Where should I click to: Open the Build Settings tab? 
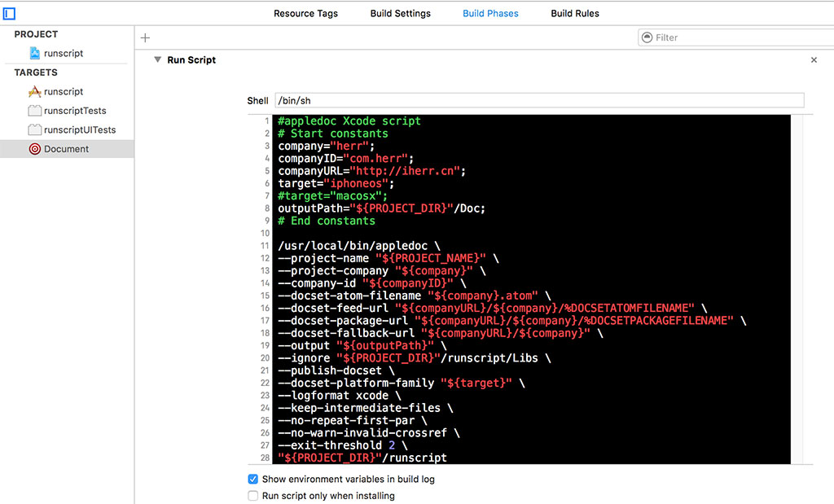(x=401, y=13)
